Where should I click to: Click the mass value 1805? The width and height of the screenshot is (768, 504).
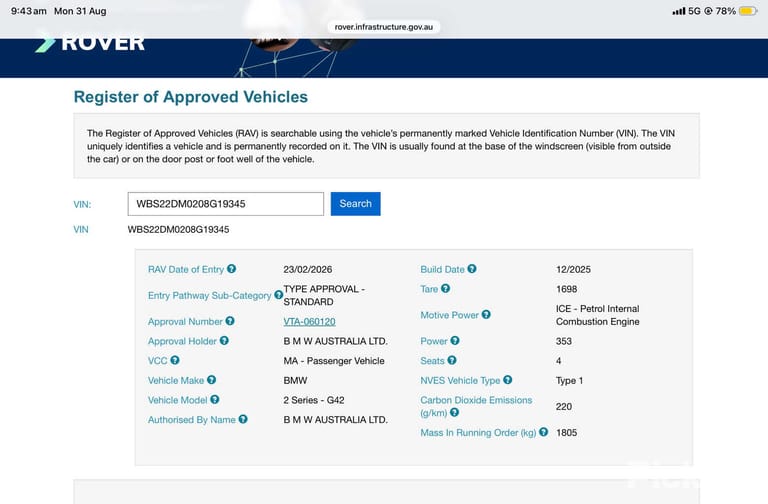click(x=567, y=432)
